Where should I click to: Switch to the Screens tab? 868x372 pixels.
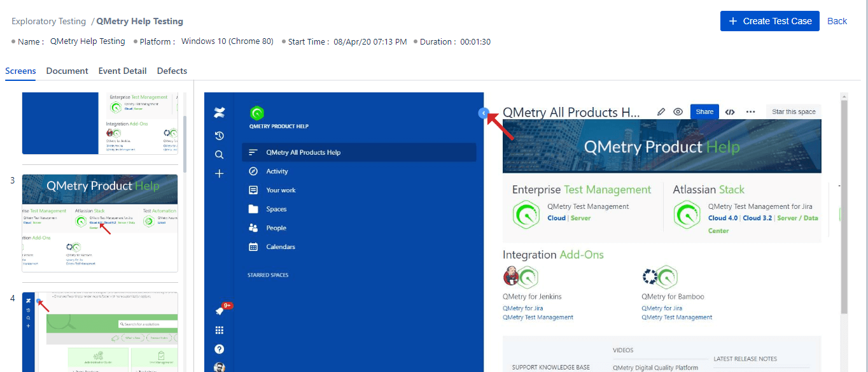coord(20,71)
